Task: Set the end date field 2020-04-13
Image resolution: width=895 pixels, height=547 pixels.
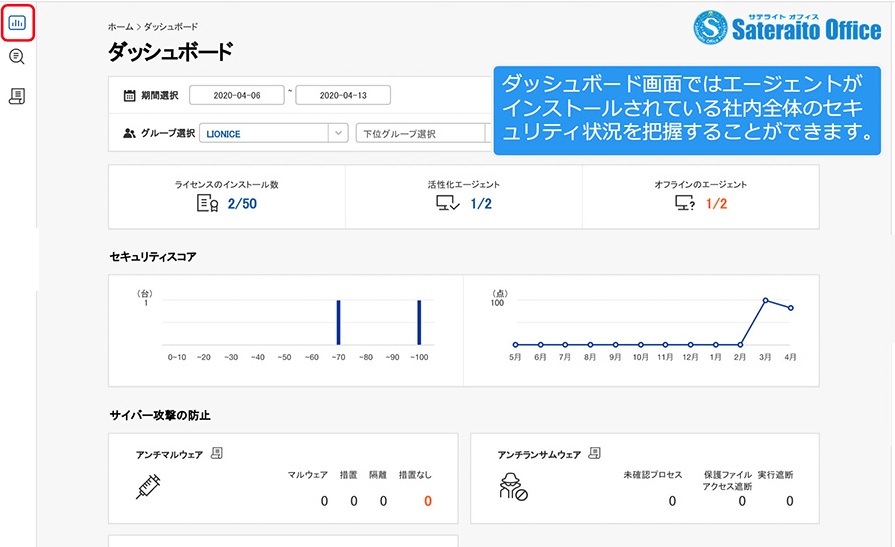Action: click(343, 95)
